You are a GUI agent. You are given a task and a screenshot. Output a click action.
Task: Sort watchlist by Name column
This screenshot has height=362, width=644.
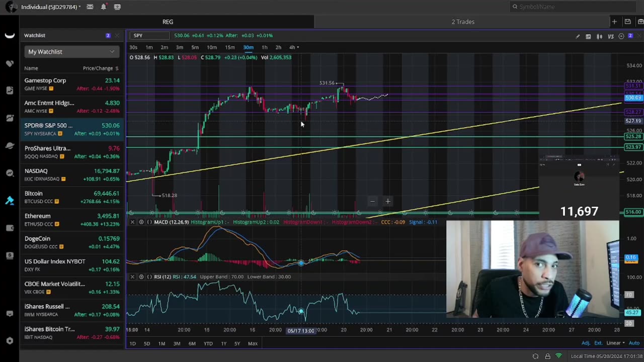31,68
